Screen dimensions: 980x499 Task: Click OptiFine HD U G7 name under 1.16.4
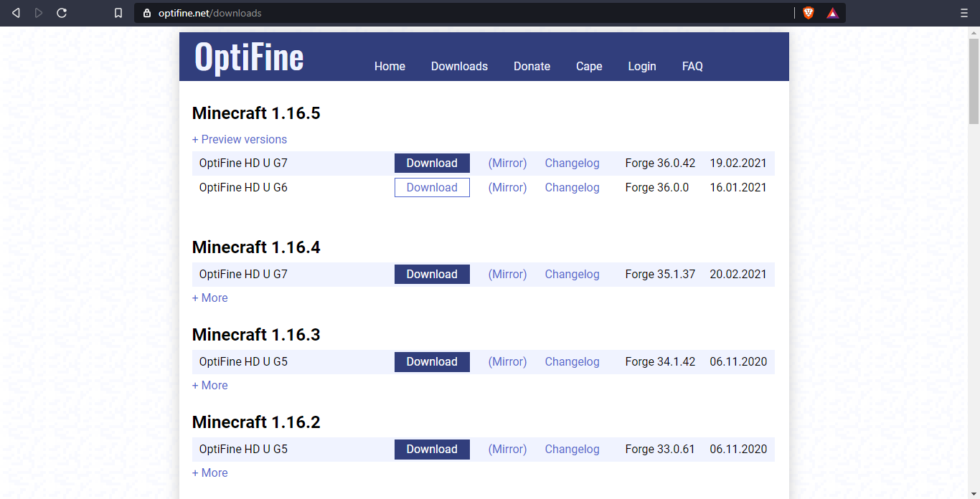[x=243, y=274]
